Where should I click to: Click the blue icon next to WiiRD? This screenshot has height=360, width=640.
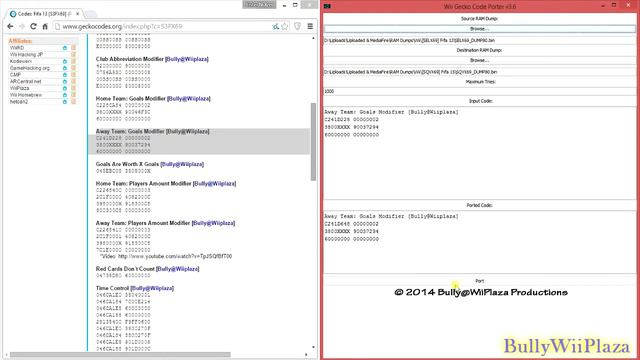tap(64, 48)
